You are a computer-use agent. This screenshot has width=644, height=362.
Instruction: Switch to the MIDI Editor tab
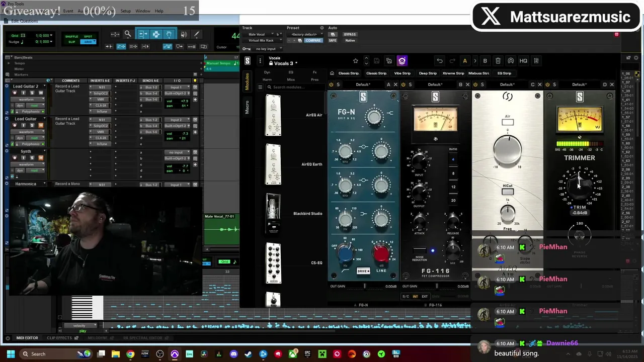coord(27,338)
